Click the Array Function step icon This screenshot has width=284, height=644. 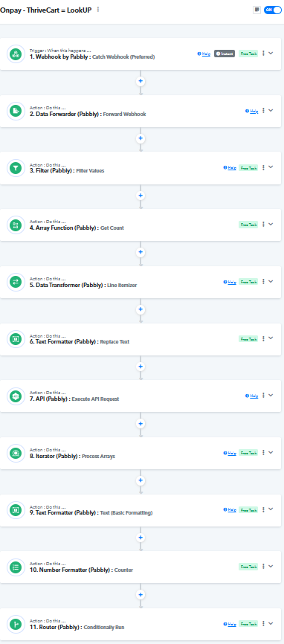pyautogui.click(x=16, y=225)
